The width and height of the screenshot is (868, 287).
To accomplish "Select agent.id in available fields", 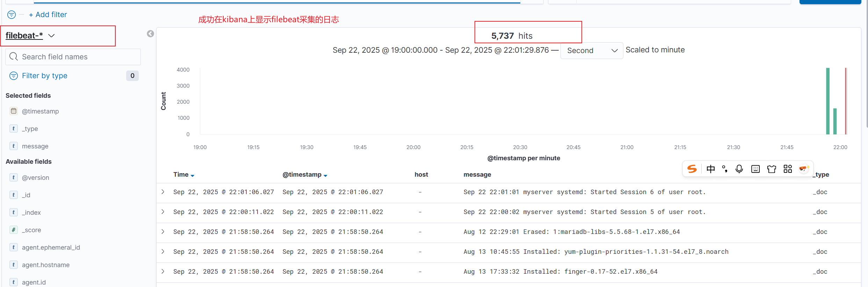I will [34, 282].
